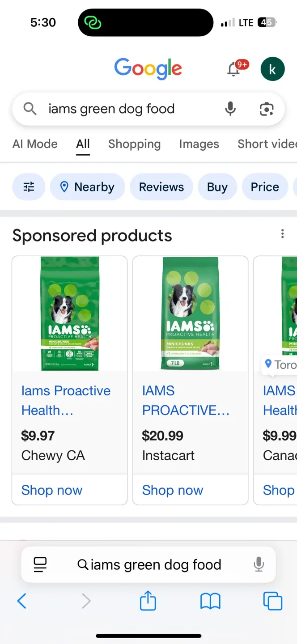Open Safari share sheet
The width and height of the screenshot is (297, 644).
[148, 601]
